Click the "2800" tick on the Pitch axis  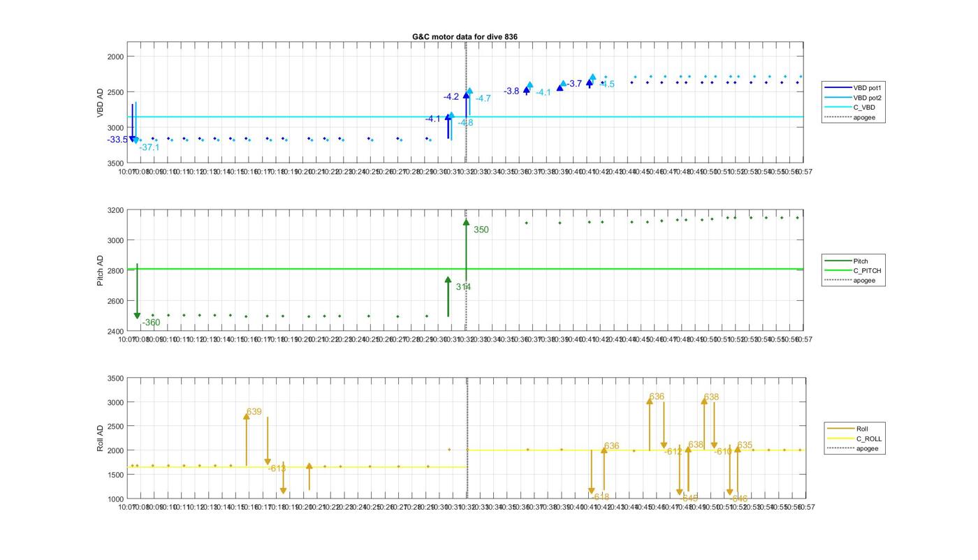click(x=115, y=271)
